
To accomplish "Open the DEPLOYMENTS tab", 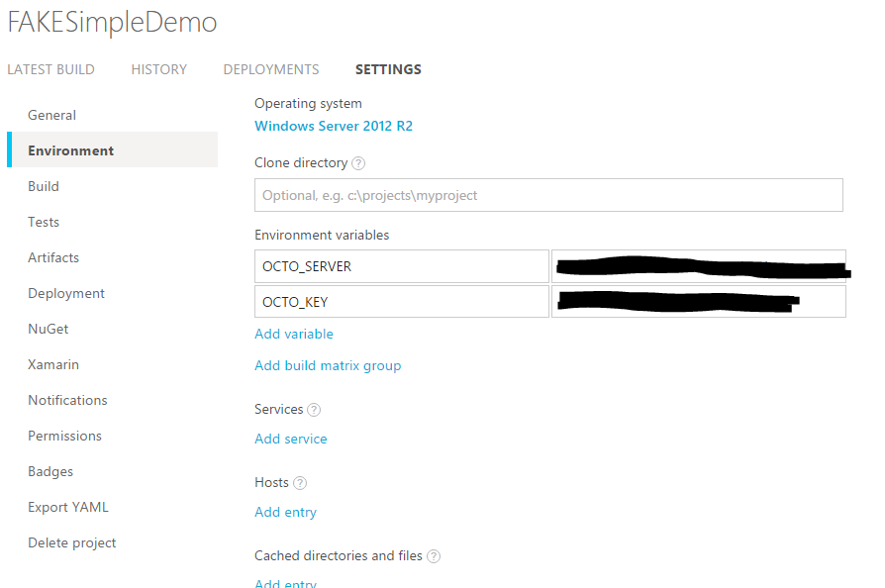I will tap(270, 69).
